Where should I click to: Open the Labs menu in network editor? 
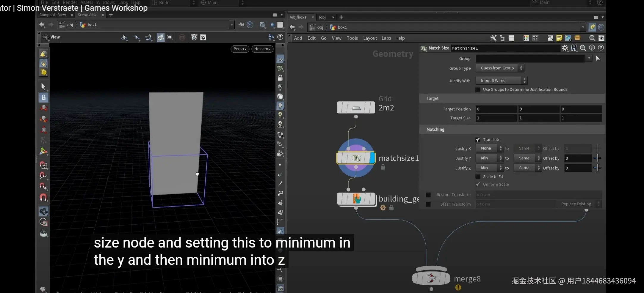(386, 38)
